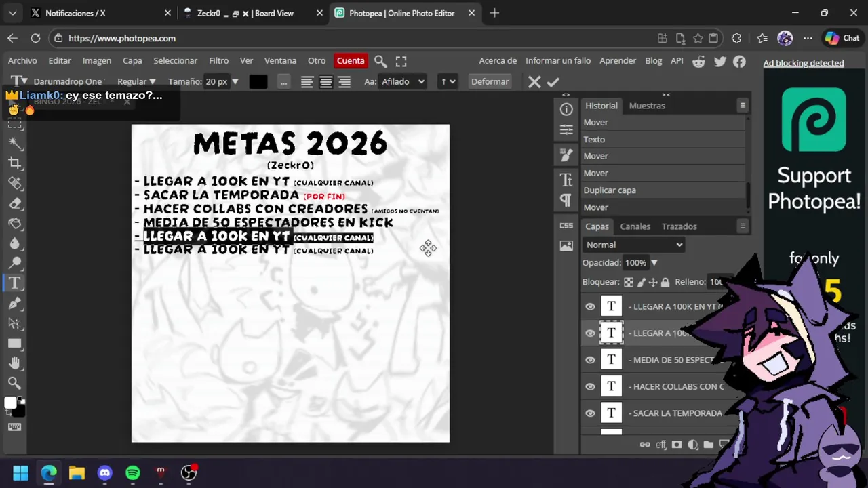Create a new folder in Layers panel
Image resolution: width=868 pixels, height=488 pixels.
pos(708,445)
